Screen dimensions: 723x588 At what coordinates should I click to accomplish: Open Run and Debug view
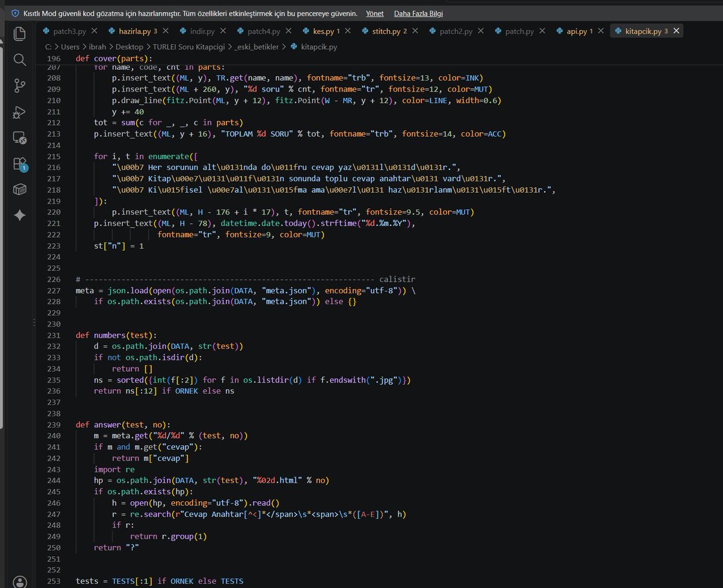click(19, 112)
